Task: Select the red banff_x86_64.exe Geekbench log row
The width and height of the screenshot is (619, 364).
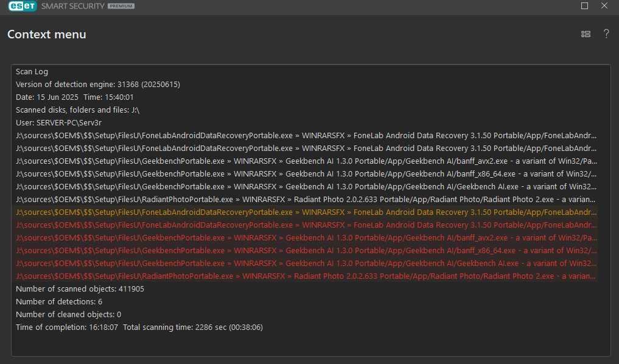Action: click(x=306, y=250)
